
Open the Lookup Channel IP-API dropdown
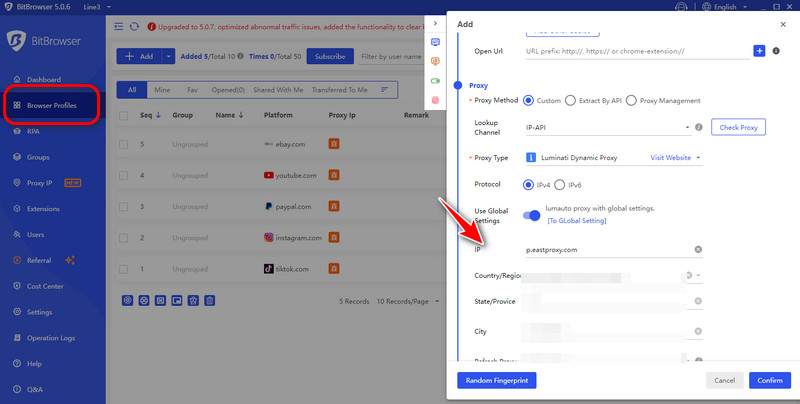(608, 128)
